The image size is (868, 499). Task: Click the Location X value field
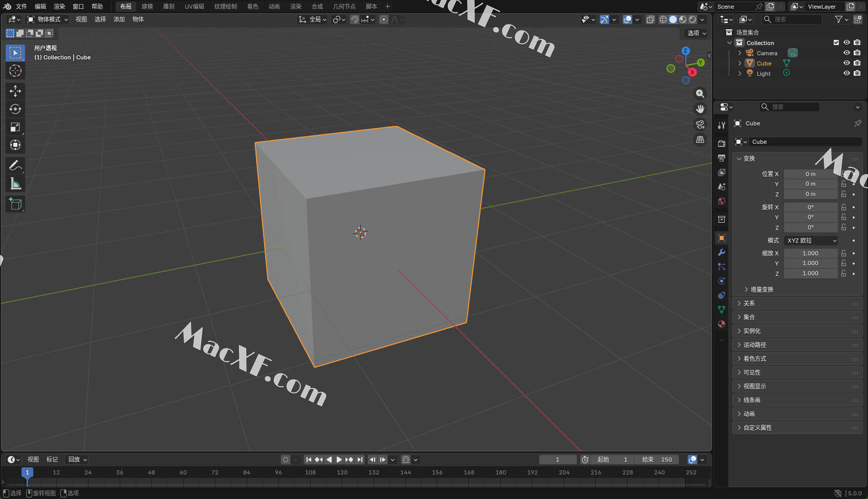[x=810, y=174]
